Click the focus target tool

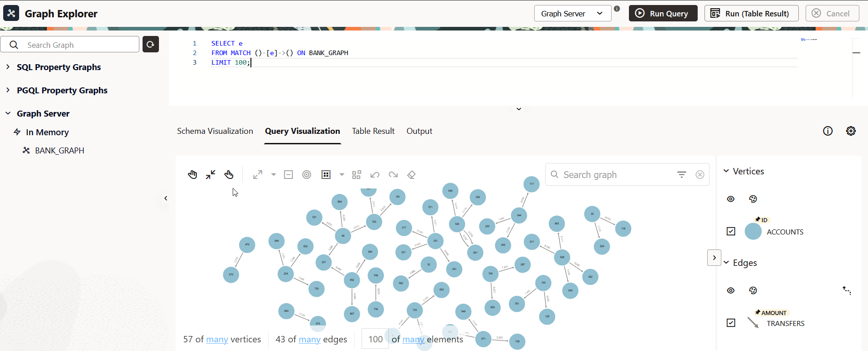(x=307, y=175)
